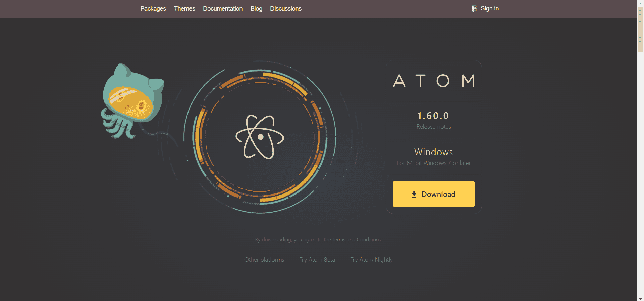Click the page scrollbar's down arrow
This screenshot has width=644, height=301.
tap(640, 298)
